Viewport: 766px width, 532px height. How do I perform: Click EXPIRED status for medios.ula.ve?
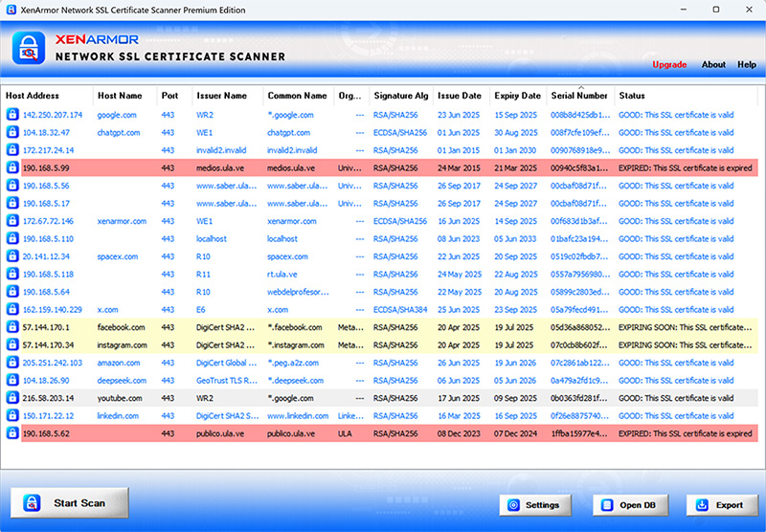click(685, 167)
